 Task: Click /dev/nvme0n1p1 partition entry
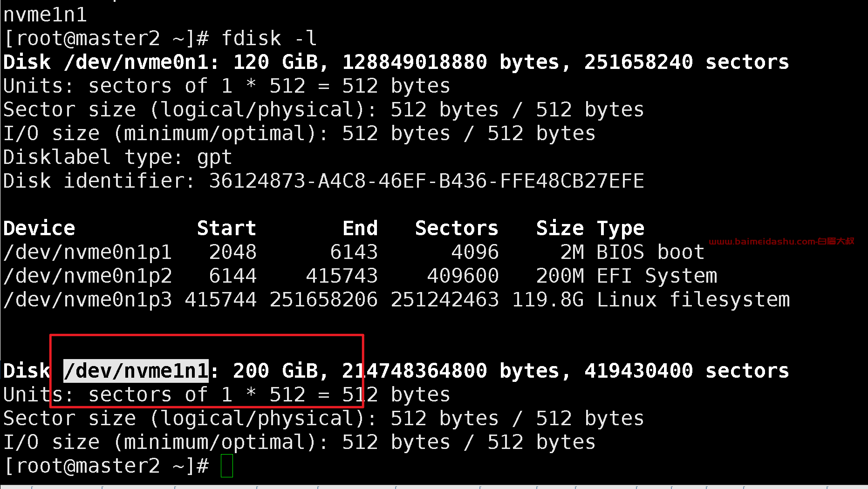[x=88, y=252]
